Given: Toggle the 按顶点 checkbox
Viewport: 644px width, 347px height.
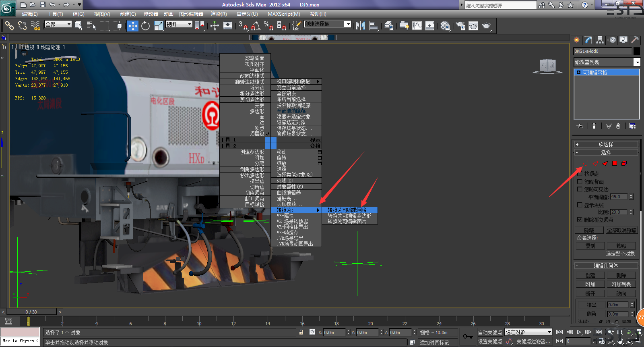Looking at the screenshot, I should 580,174.
